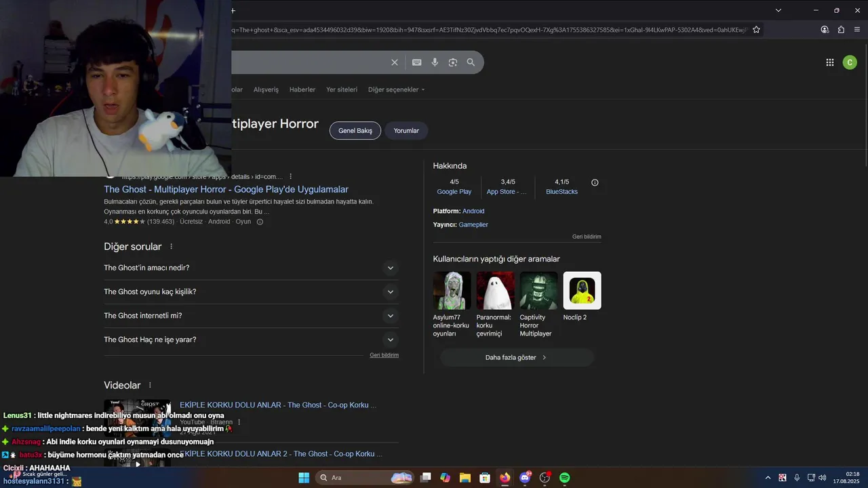Screen dimensions: 868x488
Task: Bookmark this page with the star icon
Action: tap(756, 30)
